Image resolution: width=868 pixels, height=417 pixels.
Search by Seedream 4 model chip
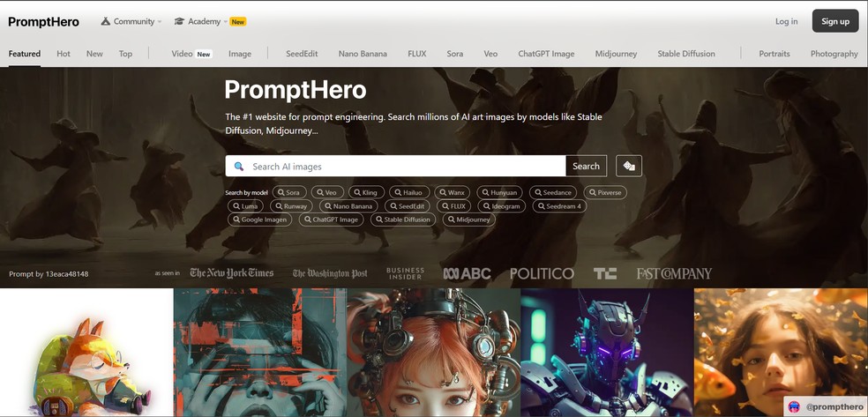[x=559, y=205]
